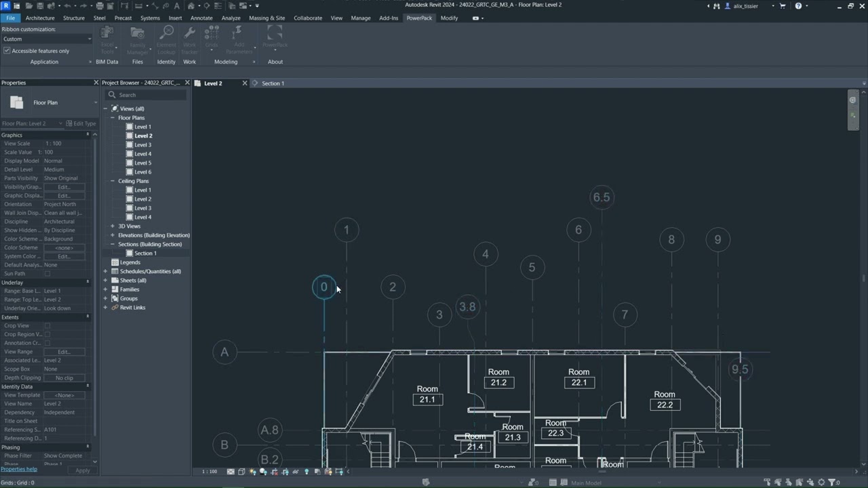Open the Help question mark icon
The height and width of the screenshot is (488, 868).
coord(798,5)
